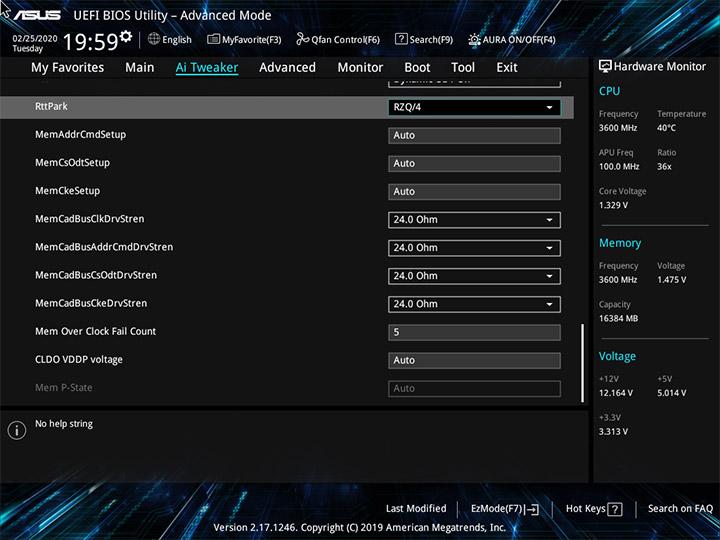Go to the Exit tab
The image size is (720, 540).
[506, 68]
